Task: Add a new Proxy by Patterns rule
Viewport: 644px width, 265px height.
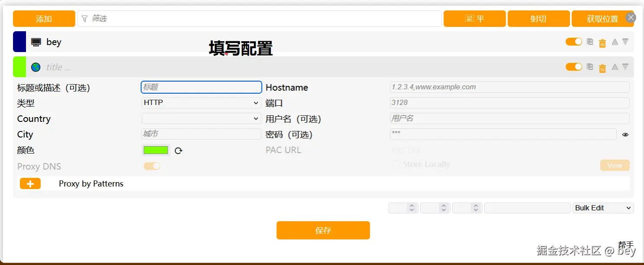Action: click(30, 183)
